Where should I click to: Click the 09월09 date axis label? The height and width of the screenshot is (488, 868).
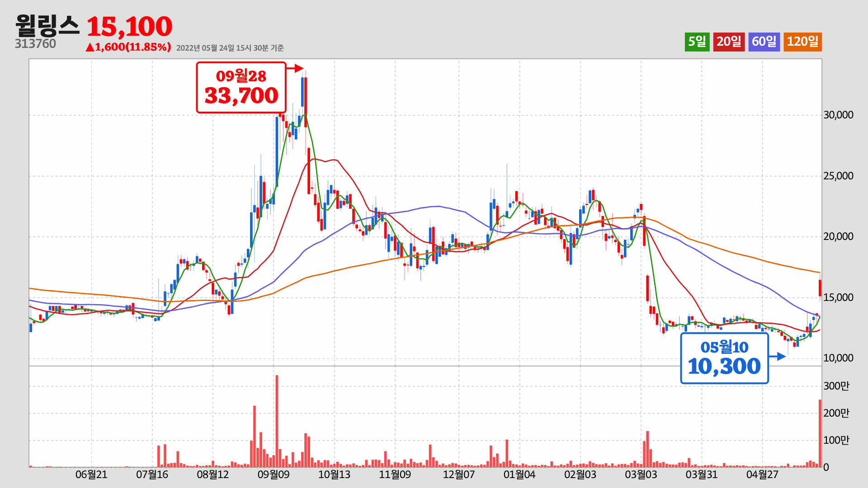[x=274, y=474]
